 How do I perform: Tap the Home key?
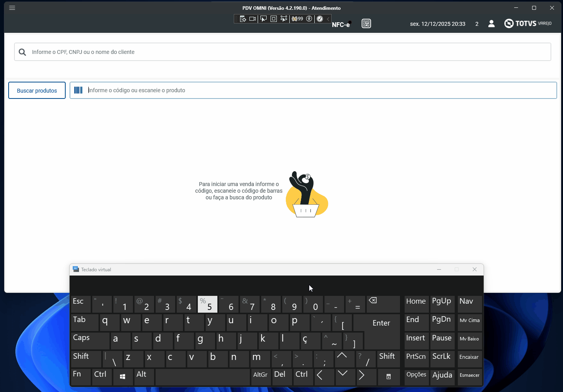coord(416,304)
